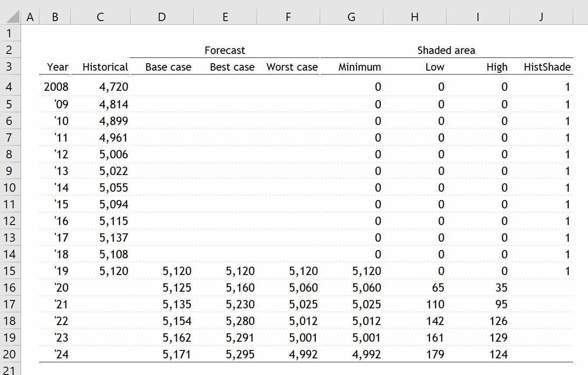Click the Shaded area header cell
Image resolution: width=588 pixels, height=375 pixels.
446,50
